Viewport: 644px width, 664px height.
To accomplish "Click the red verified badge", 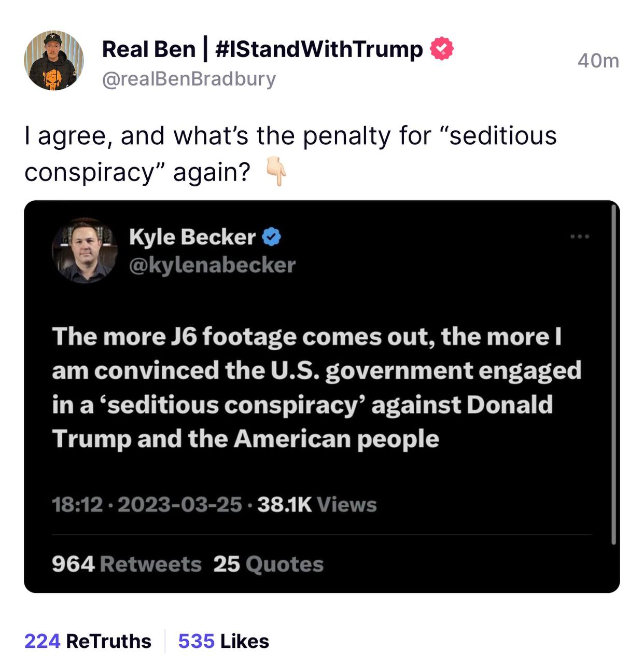I will [x=442, y=49].
